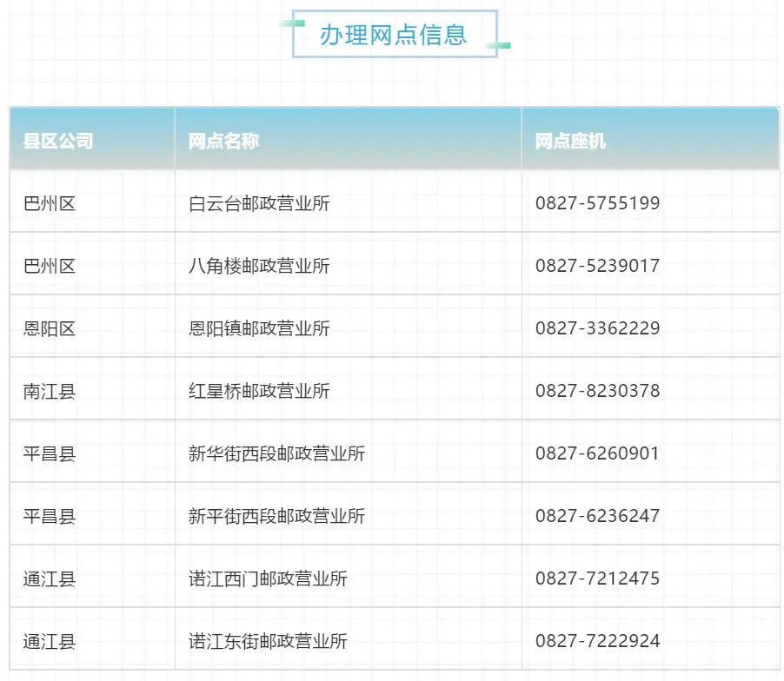Select the 诺江西门邮政营业所 outlet name
784x681 pixels.
tap(268, 579)
